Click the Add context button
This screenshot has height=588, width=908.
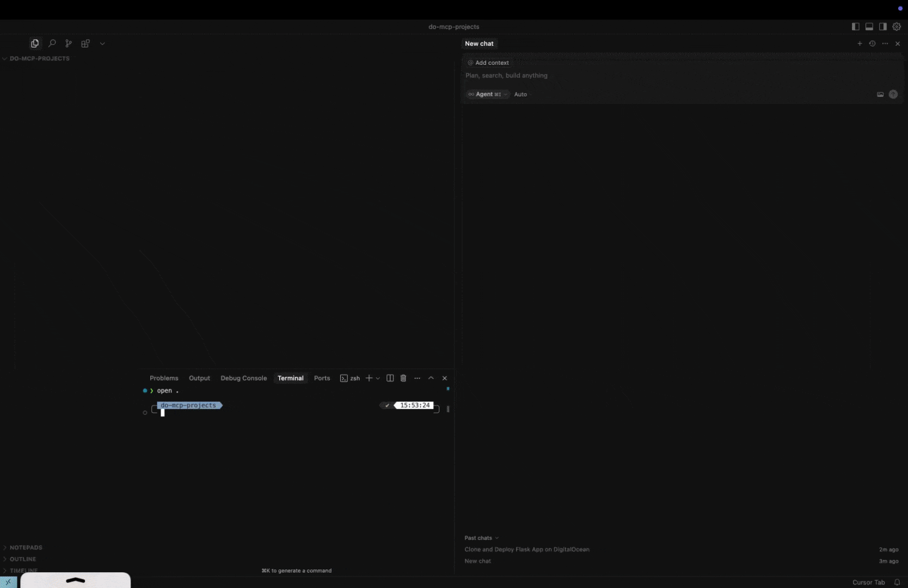[488, 63]
